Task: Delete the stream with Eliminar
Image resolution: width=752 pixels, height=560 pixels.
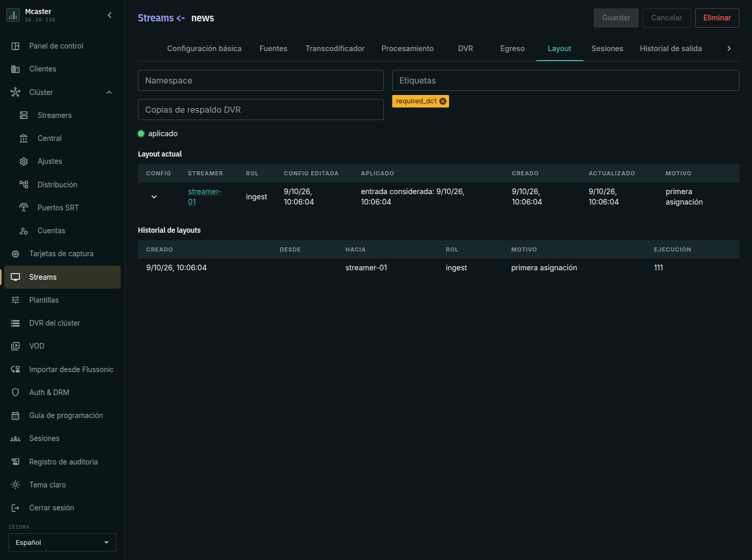Action: tap(717, 18)
